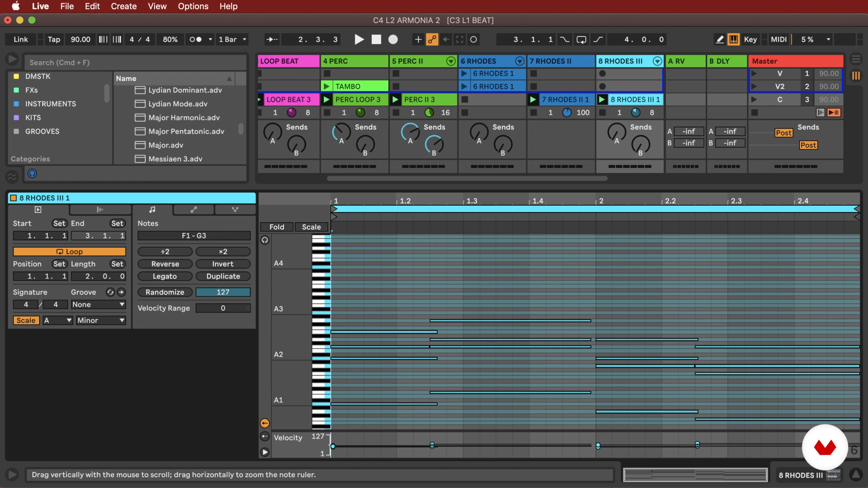Image resolution: width=868 pixels, height=488 pixels.
Task: Adjust the 5 PERC II Send B knob
Action: 434,145
